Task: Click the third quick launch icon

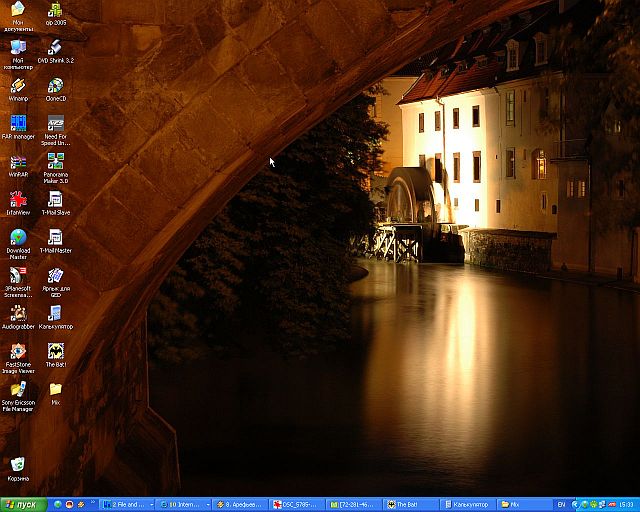Action: 81,505
